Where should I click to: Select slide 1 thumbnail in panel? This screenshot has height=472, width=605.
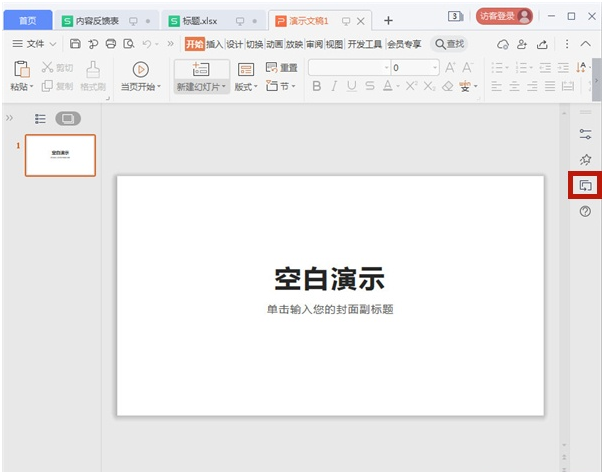point(60,155)
